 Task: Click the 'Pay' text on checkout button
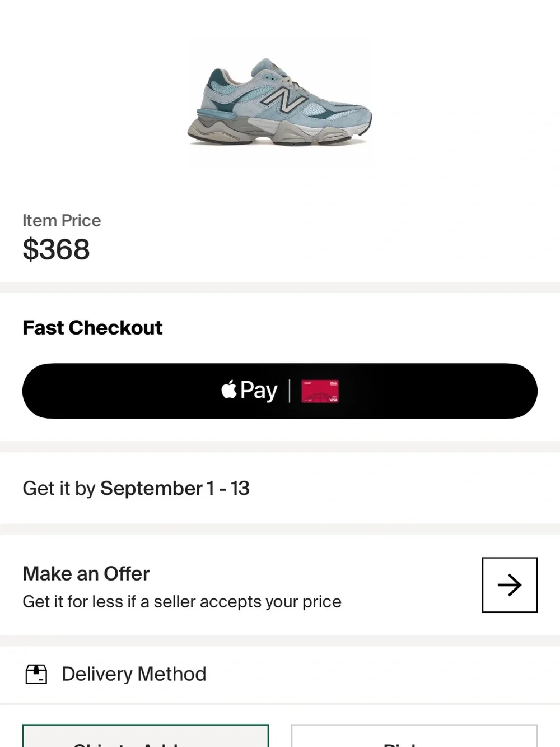259,391
